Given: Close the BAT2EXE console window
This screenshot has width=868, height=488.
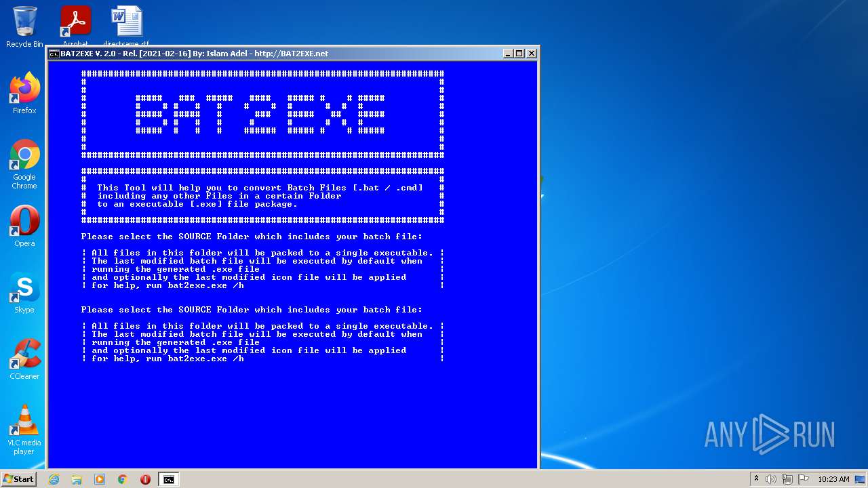Looking at the screenshot, I should 532,54.
